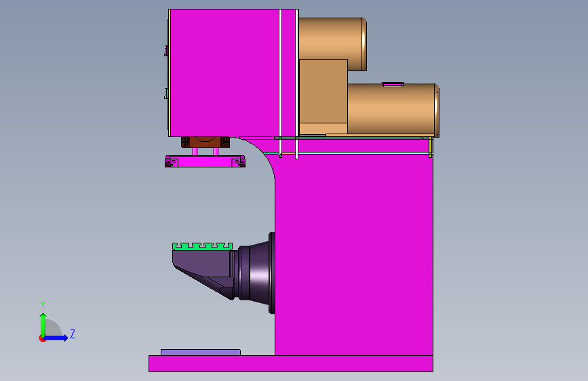Screen dimensions: 588x381
Task: Click the green Y axis of the triad
Action: point(43,325)
